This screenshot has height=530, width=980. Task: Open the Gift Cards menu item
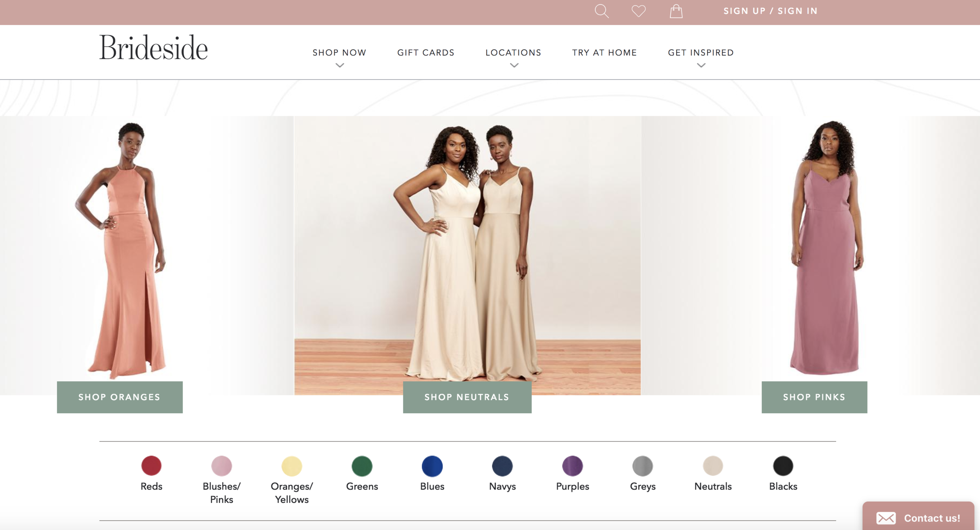pyautogui.click(x=426, y=52)
